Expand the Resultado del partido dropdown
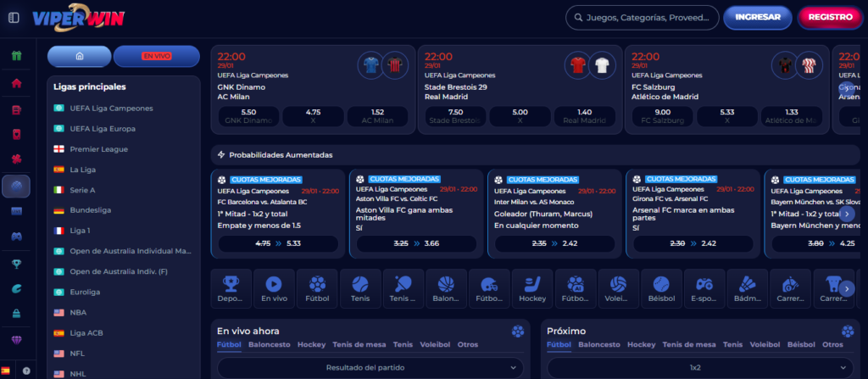This screenshot has width=868, height=379. (370, 367)
